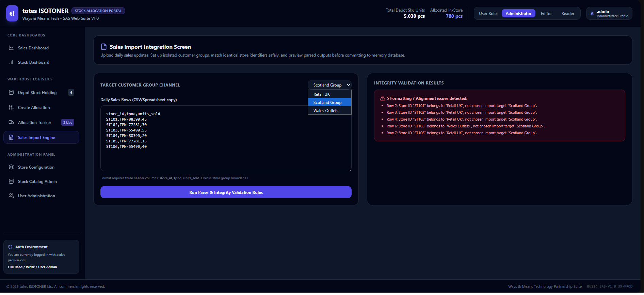Click inside the Daily Sales Rows textarea
This screenshot has height=295, width=644.
coord(226,139)
